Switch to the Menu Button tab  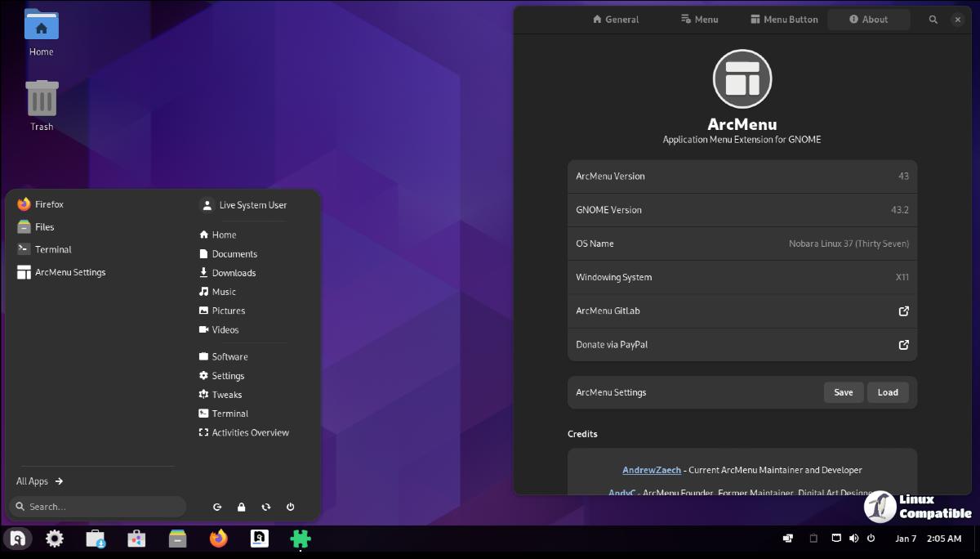coord(783,20)
